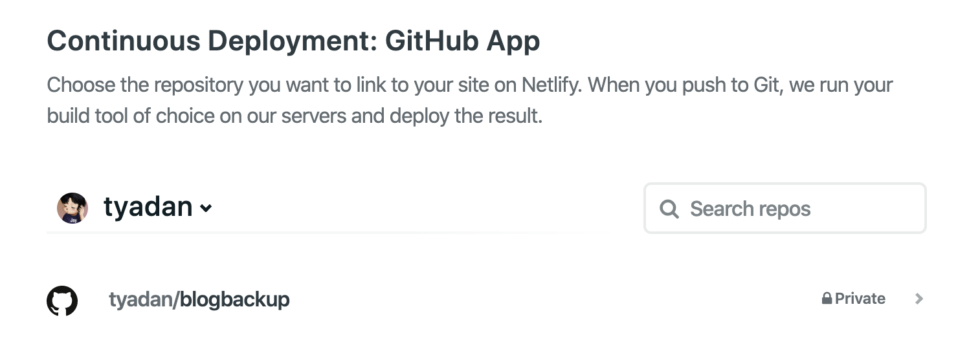Click the bold blogbackup repo name
This screenshot has width=980, height=362.
pos(234,300)
